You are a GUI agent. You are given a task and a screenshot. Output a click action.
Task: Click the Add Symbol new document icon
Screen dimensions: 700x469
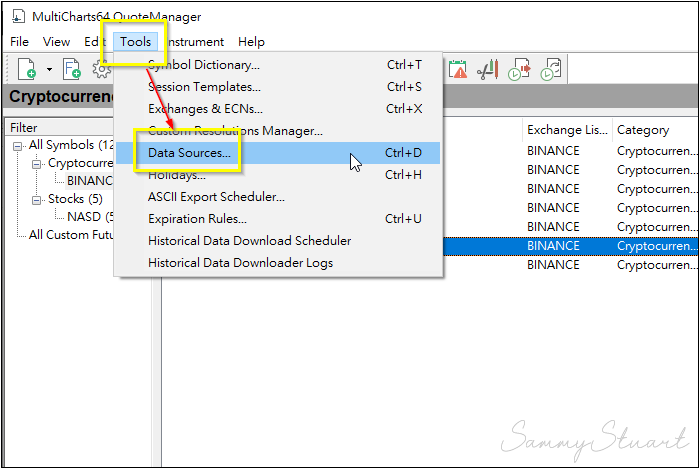coord(27,69)
